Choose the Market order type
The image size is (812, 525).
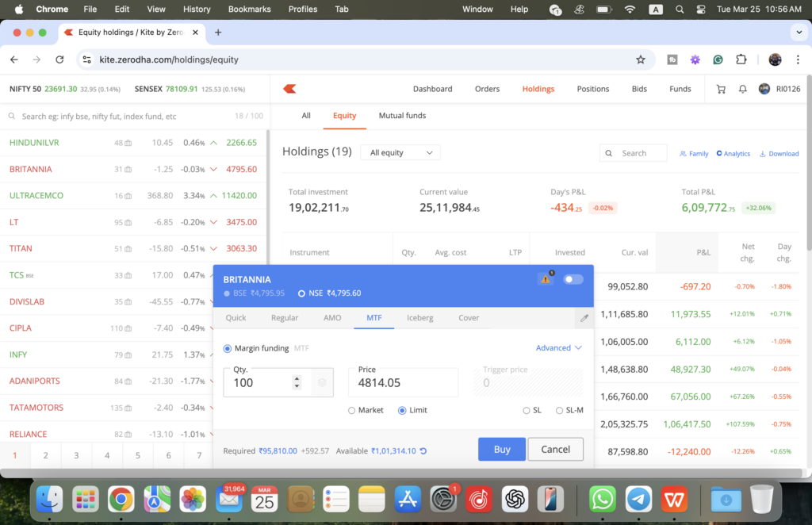351,411
